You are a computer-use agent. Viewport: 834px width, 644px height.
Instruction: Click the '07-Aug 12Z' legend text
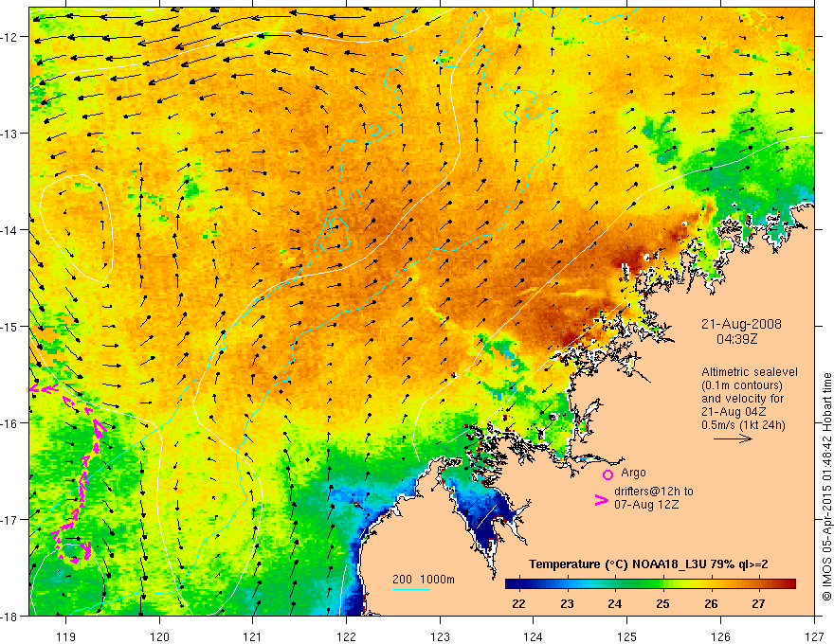pos(646,505)
